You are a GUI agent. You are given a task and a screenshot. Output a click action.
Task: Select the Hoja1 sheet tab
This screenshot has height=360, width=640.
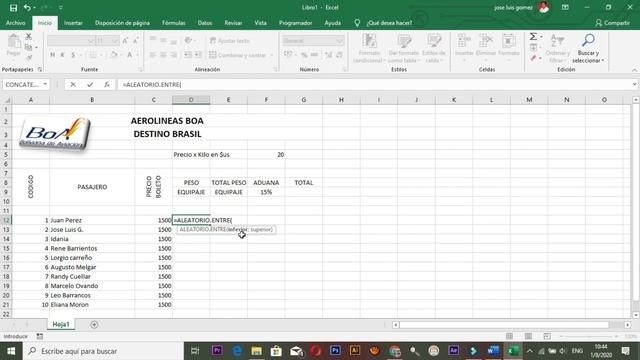(x=61, y=324)
